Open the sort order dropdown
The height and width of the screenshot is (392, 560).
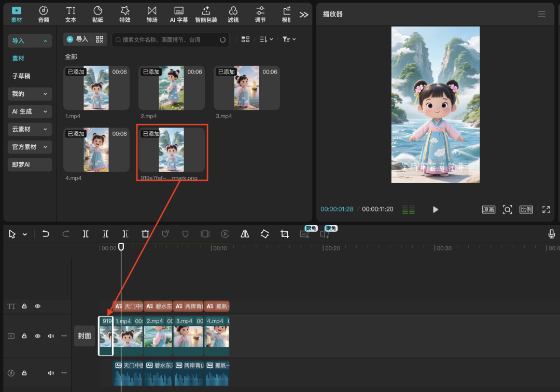click(266, 39)
